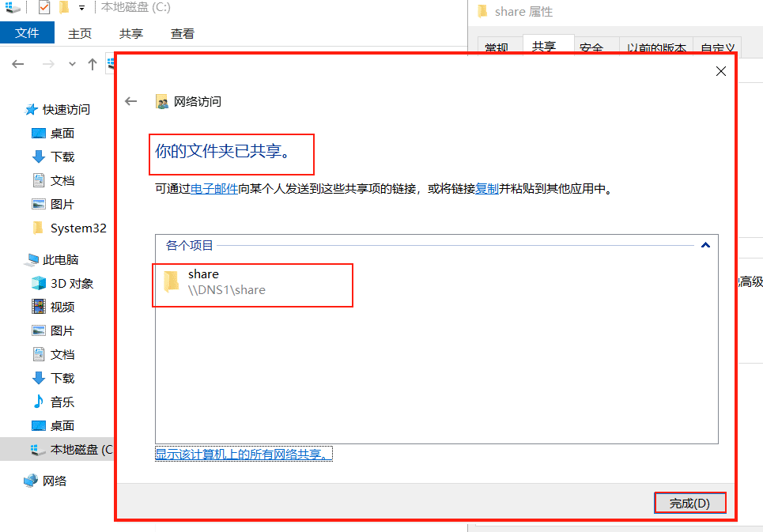Open the recent locations dropdown arrow
Image resolution: width=763 pixels, height=532 pixels.
[72, 64]
